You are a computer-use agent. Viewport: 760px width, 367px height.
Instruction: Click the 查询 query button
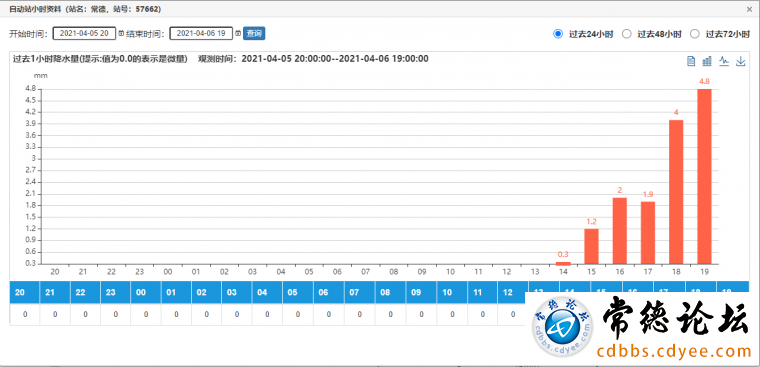click(x=254, y=33)
